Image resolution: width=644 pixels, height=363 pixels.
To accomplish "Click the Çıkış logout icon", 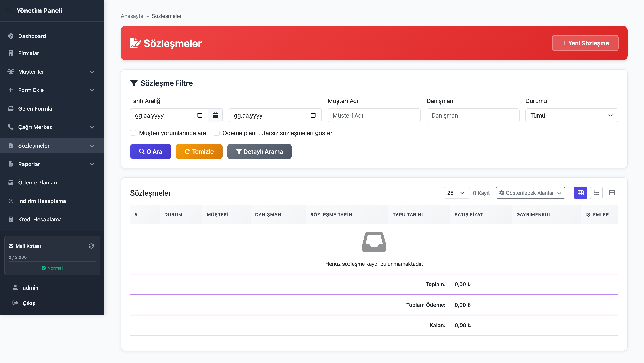I will (15, 303).
